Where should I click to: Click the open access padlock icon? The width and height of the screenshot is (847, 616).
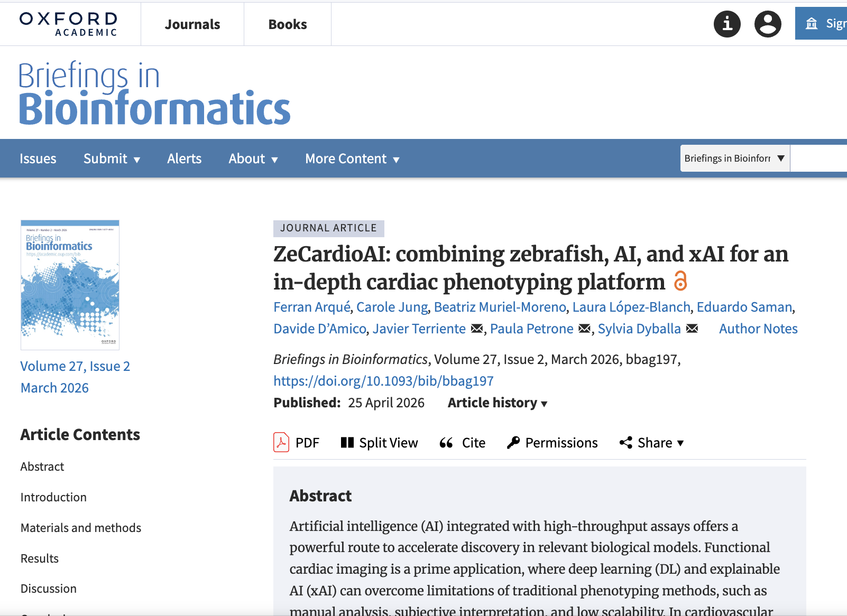[x=680, y=281]
